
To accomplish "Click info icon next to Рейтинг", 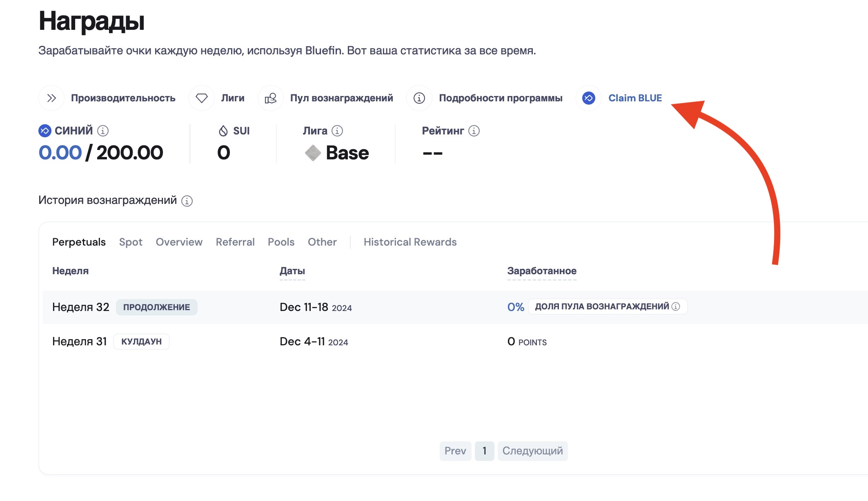I will pos(474,131).
